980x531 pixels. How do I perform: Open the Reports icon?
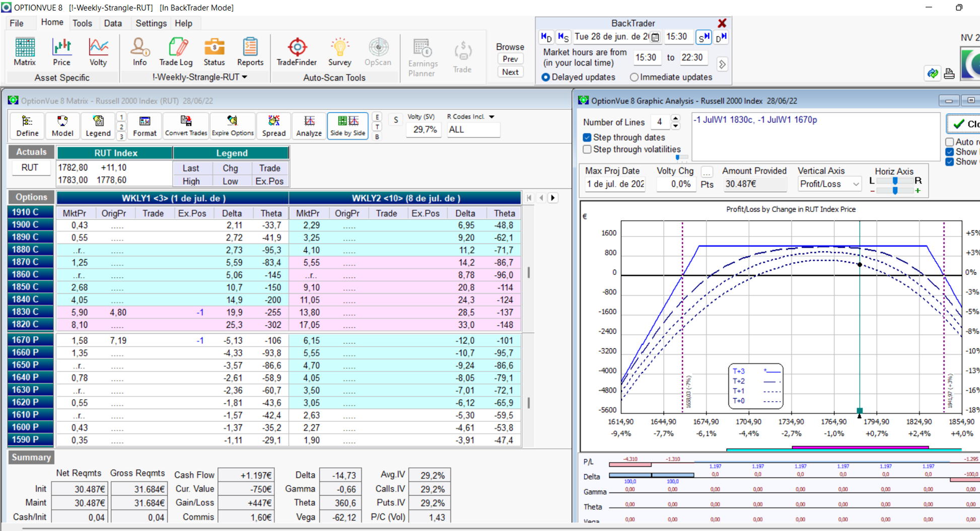click(x=250, y=52)
